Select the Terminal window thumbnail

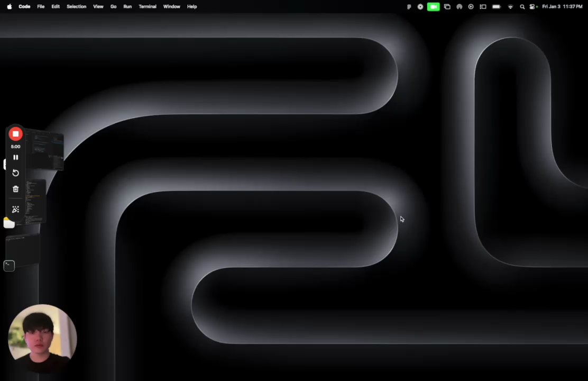click(23, 250)
